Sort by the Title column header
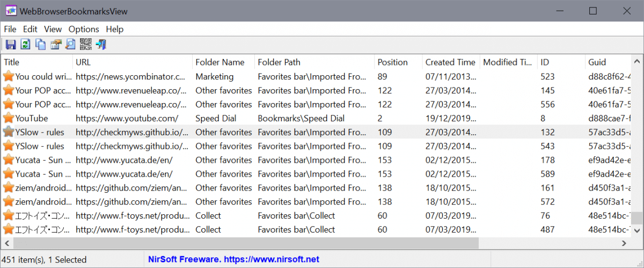 pyautogui.click(x=12, y=62)
